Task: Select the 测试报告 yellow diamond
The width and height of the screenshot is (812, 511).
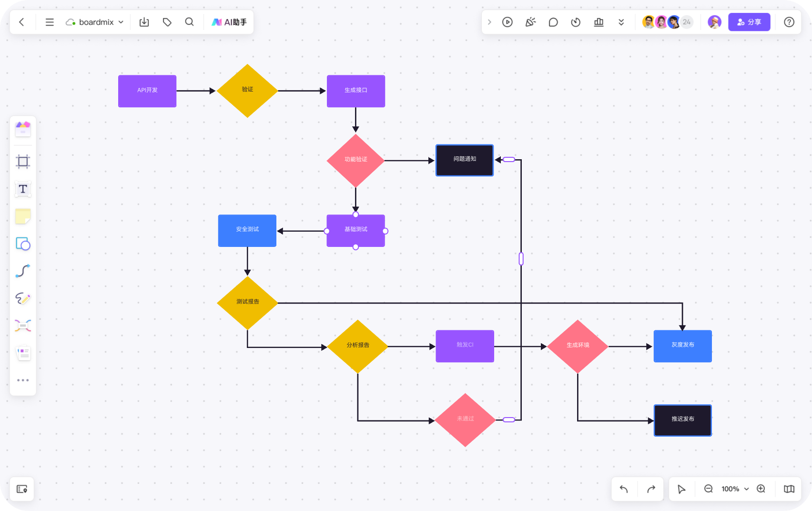Action: [x=247, y=303]
